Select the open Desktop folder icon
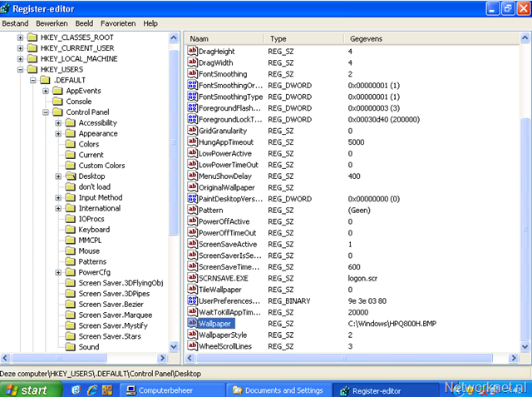Viewport: 532px width, 397px height. 71,176
